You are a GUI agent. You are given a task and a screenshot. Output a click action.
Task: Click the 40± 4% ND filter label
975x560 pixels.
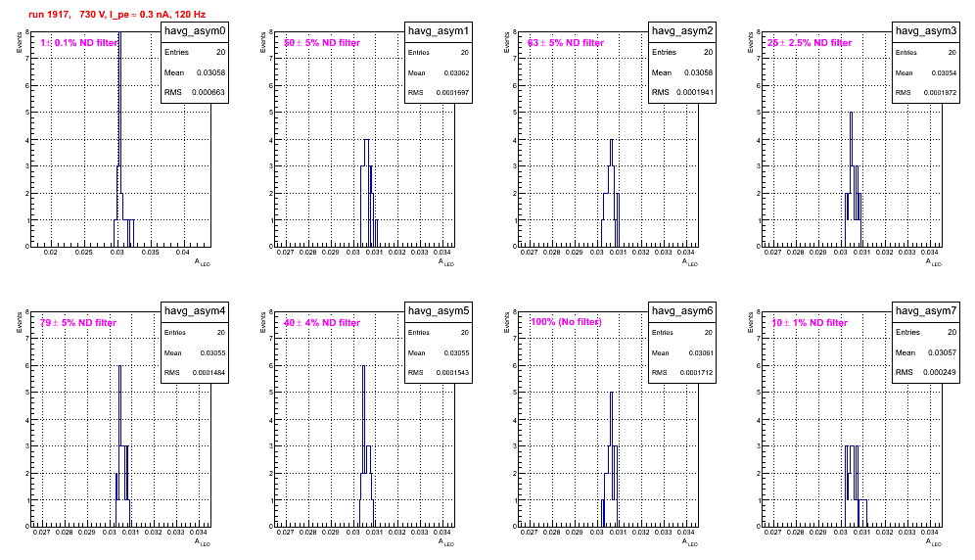322,323
